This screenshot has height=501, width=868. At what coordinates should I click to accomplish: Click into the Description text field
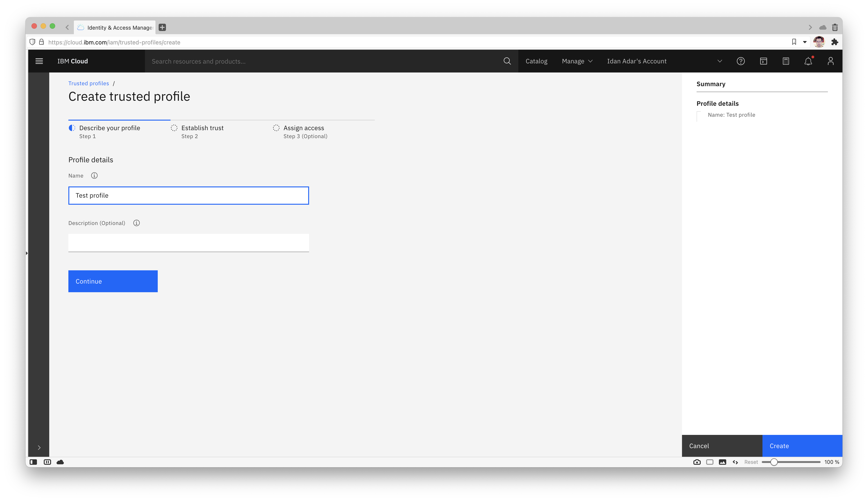coord(189,243)
